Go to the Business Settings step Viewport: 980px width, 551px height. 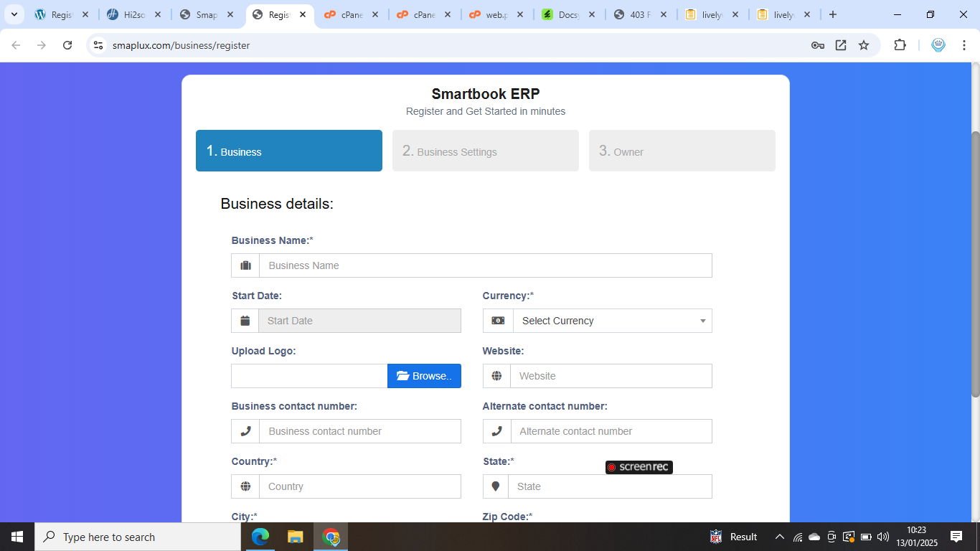tap(485, 151)
